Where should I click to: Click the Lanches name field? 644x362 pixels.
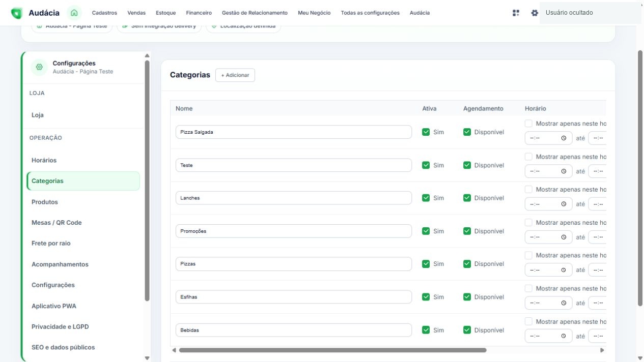294,198
